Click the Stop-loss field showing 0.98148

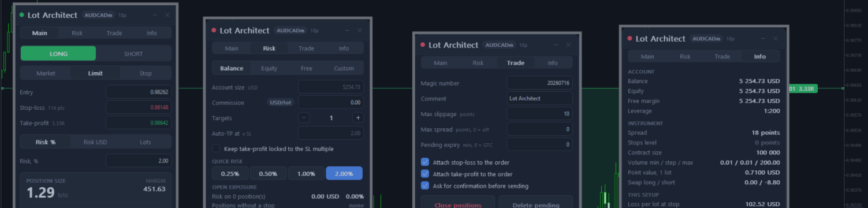point(139,107)
